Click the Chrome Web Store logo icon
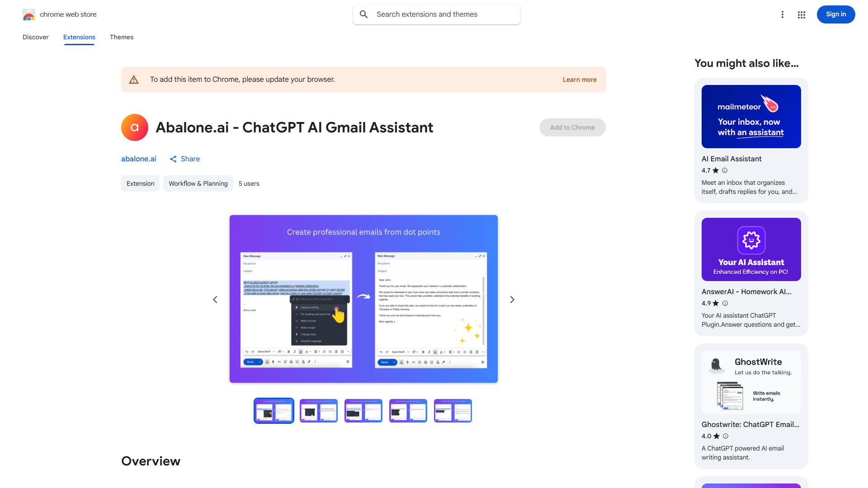868x488 pixels. 29,14
